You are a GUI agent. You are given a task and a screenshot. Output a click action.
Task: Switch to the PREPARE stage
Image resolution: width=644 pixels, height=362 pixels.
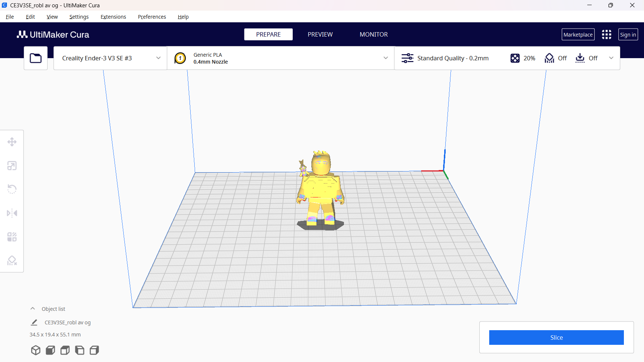click(x=269, y=34)
